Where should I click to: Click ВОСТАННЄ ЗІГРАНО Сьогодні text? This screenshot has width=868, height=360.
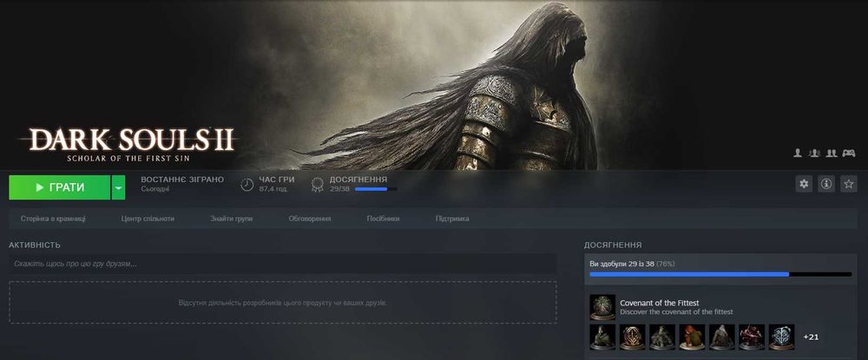tap(182, 184)
